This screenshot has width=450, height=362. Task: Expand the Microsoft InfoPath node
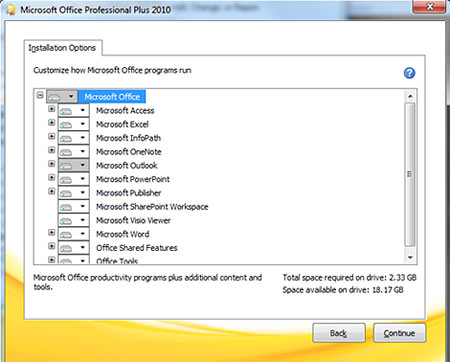click(51, 136)
